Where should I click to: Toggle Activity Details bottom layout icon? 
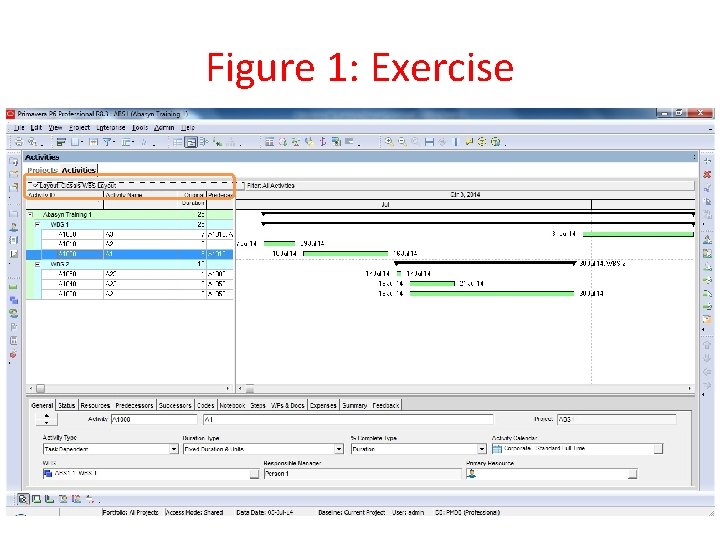[x=23, y=499]
